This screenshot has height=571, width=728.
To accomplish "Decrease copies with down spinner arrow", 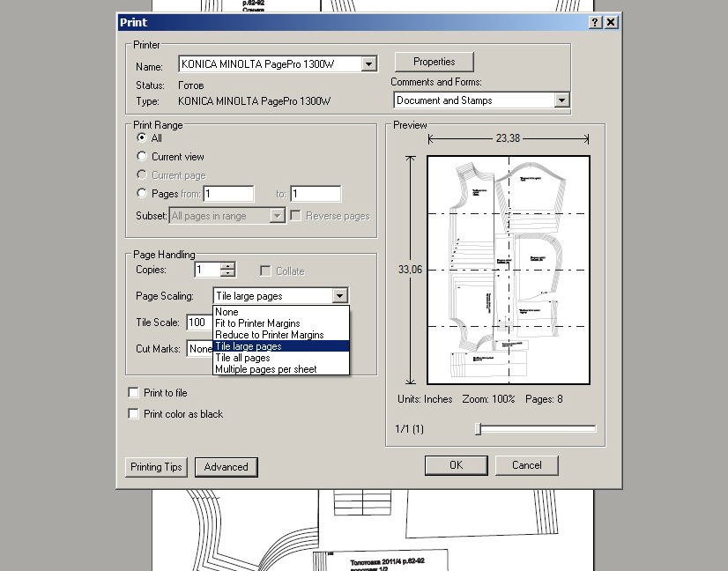I will coord(227,273).
